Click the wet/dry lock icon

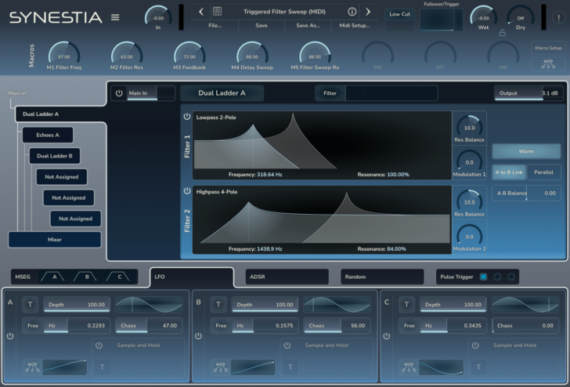(x=502, y=33)
